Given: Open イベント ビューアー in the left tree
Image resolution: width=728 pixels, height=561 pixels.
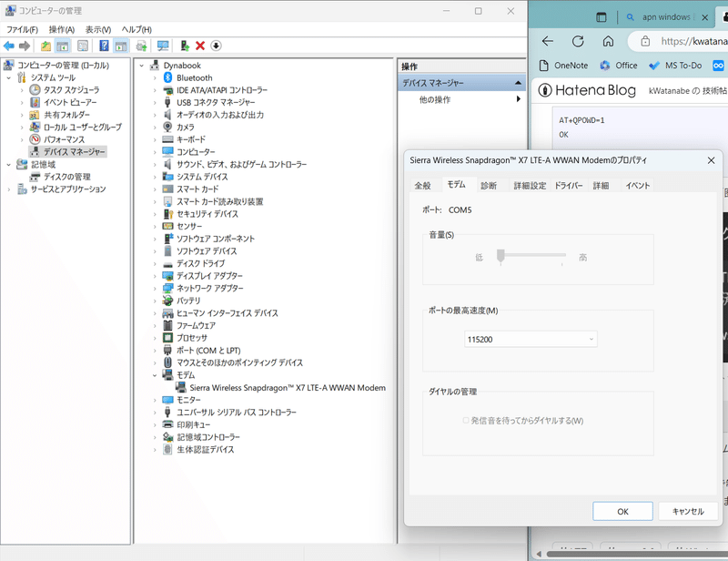Looking at the screenshot, I should (x=70, y=102).
